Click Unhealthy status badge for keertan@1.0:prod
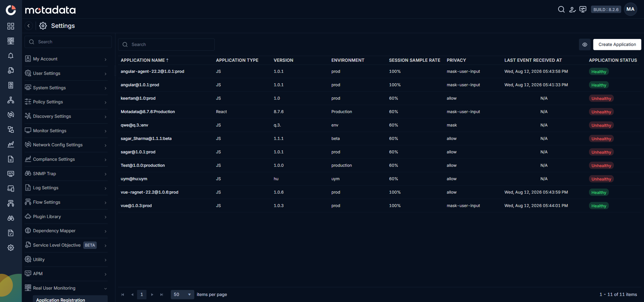The height and width of the screenshot is (302, 644). tap(601, 98)
